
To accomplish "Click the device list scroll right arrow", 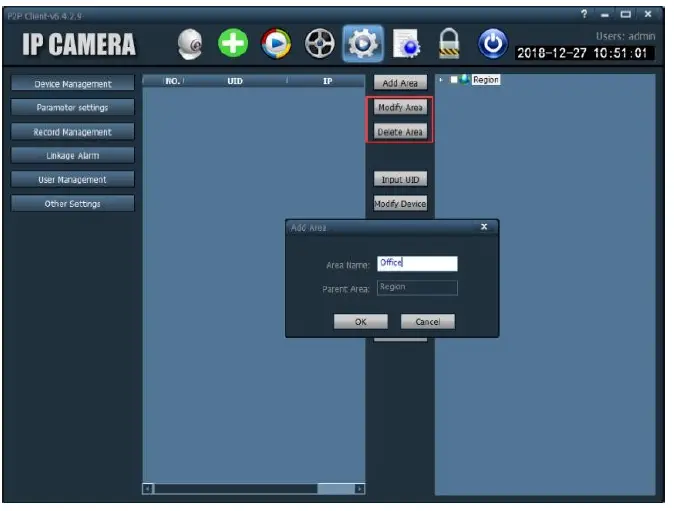I will click(x=359, y=489).
